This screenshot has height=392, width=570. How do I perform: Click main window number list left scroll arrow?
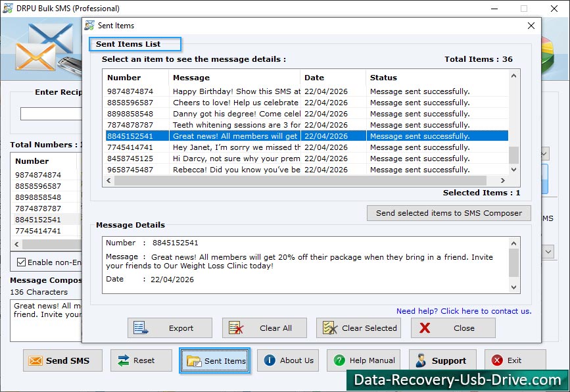coord(16,245)
